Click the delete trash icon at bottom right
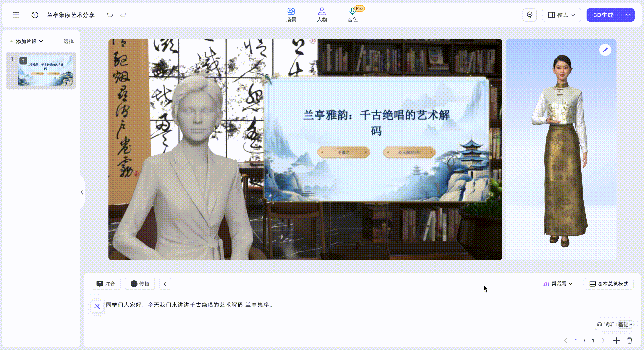Image resolution: width=644 pixels, height=350 pixels. 630,340
